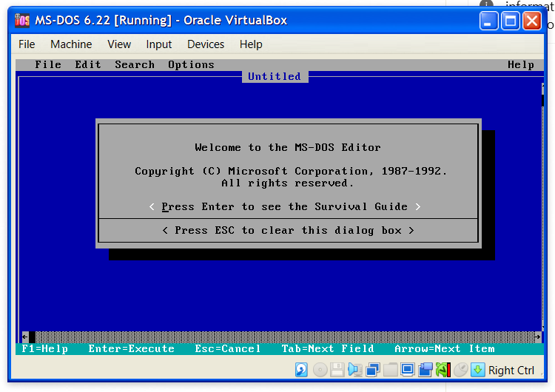Open the VirtualBox View menu
555x392 pixels.
119,44
